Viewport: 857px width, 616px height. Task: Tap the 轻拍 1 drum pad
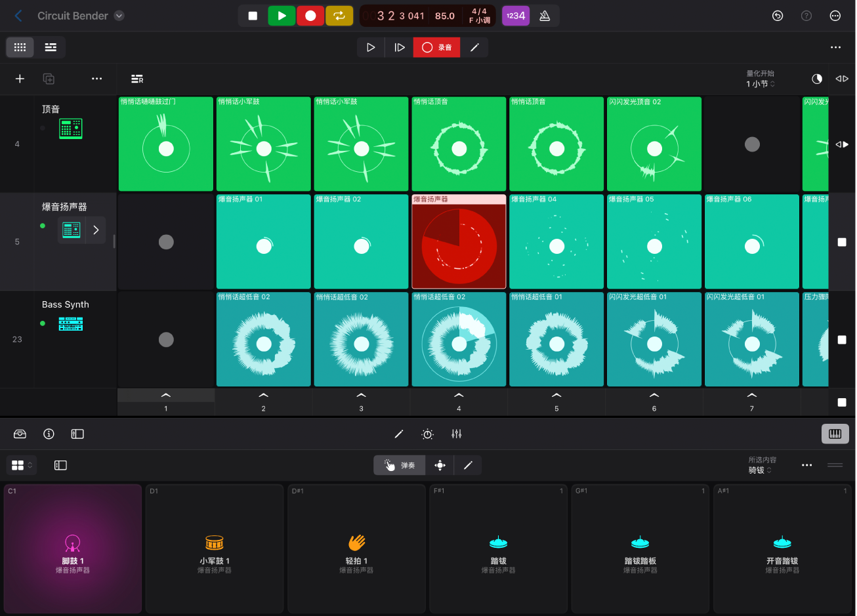(x=356, y=549)
